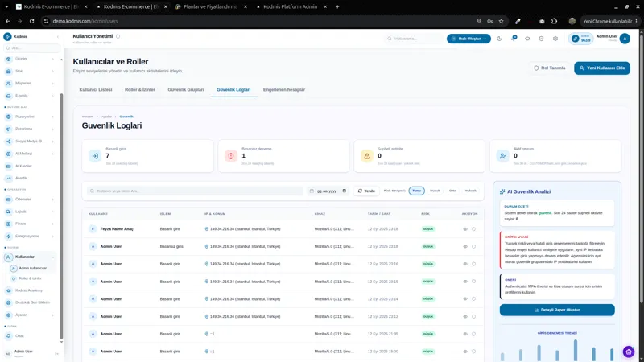Select Düşük risk level filter

[x=435, y=191]
